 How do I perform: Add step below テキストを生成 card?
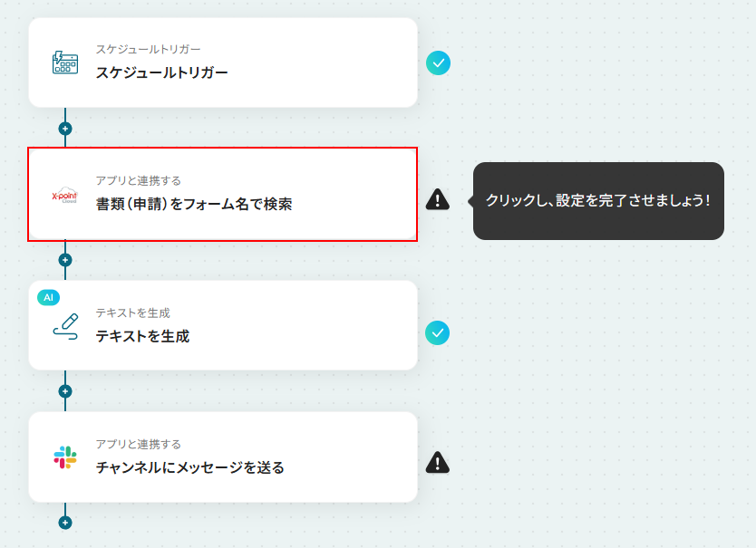(x=65, y=391)
